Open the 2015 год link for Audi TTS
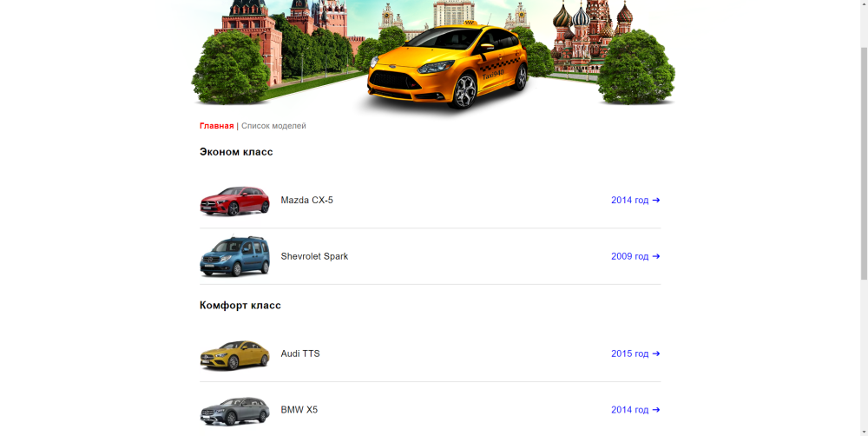 [x=635, y=354]
